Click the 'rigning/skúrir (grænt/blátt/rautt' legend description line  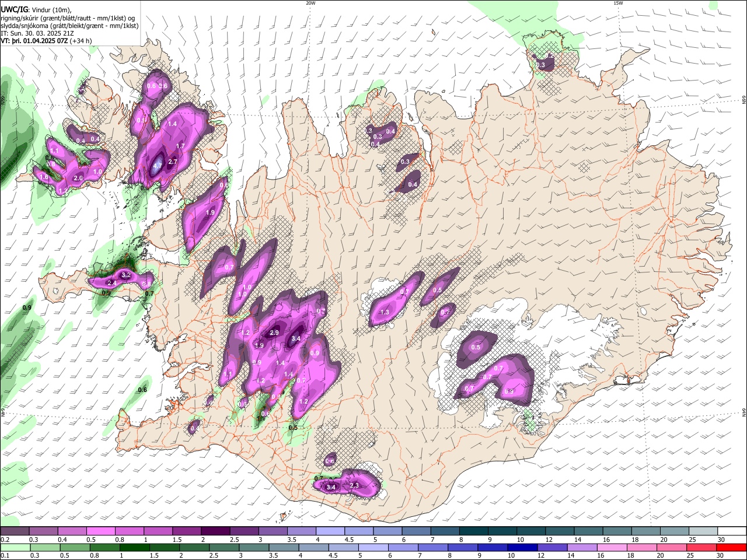click(x=68, y=17)
